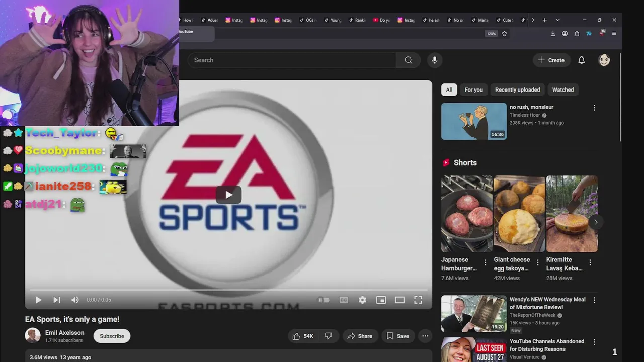Click the Emil Axelsson channel avatar
644x362 pixels.
tap(33, 336)
